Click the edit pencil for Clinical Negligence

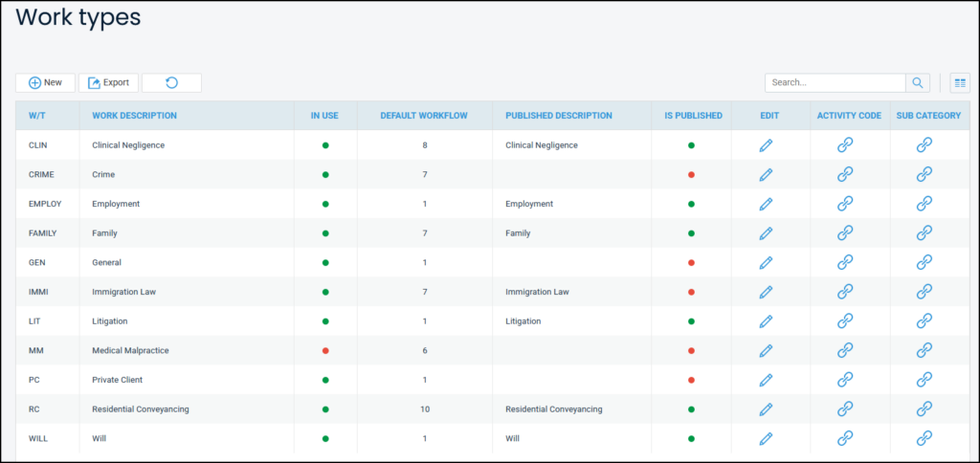point(766,145)
